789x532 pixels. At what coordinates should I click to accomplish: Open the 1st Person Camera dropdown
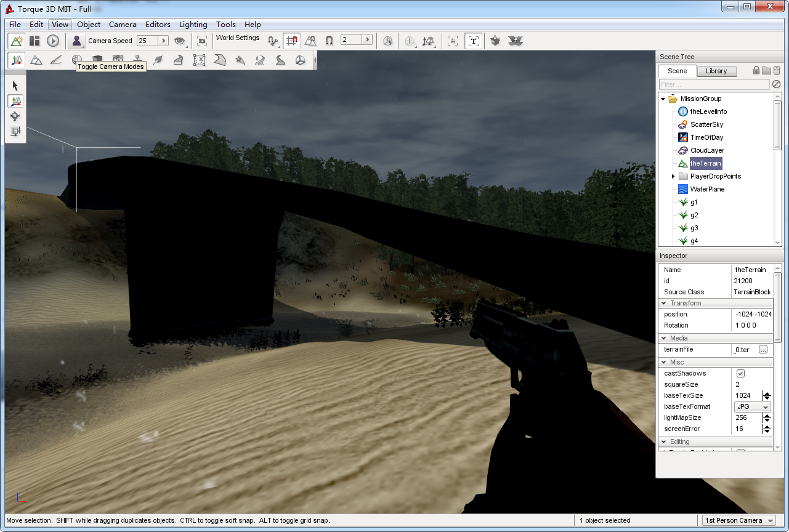[738, 520]
